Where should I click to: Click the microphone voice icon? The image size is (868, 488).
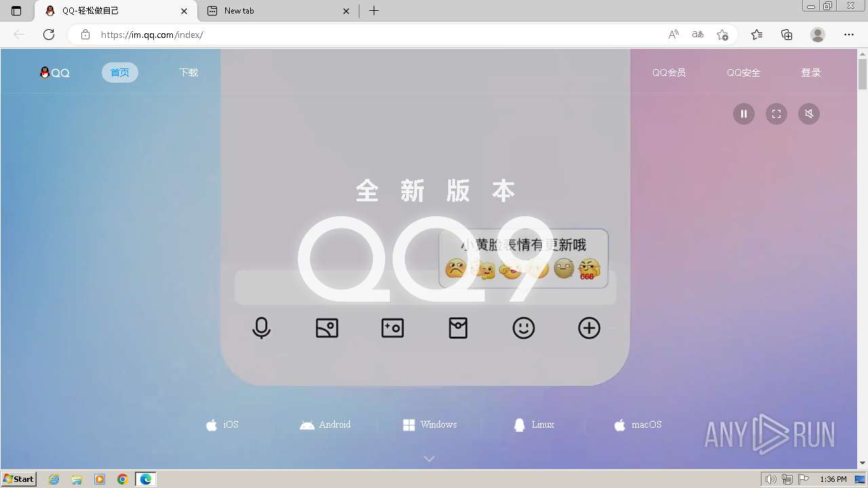pyautogui.click(x=261, y=328)
